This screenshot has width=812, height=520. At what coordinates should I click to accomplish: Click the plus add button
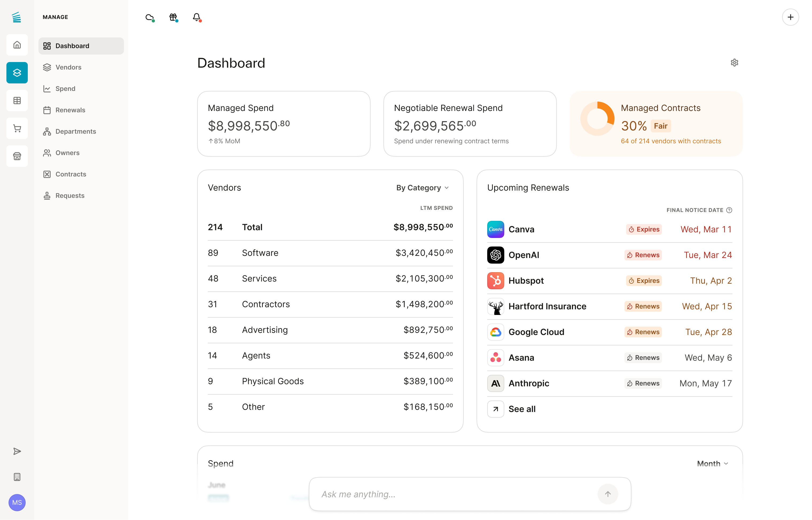[x=790, y=17]
